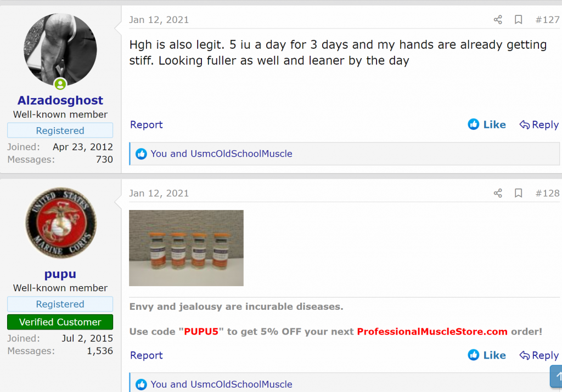The height and width of the screenshot is (392, 562).
Task: Reply to Alzadosghost's post
Action: coord(539,124)
